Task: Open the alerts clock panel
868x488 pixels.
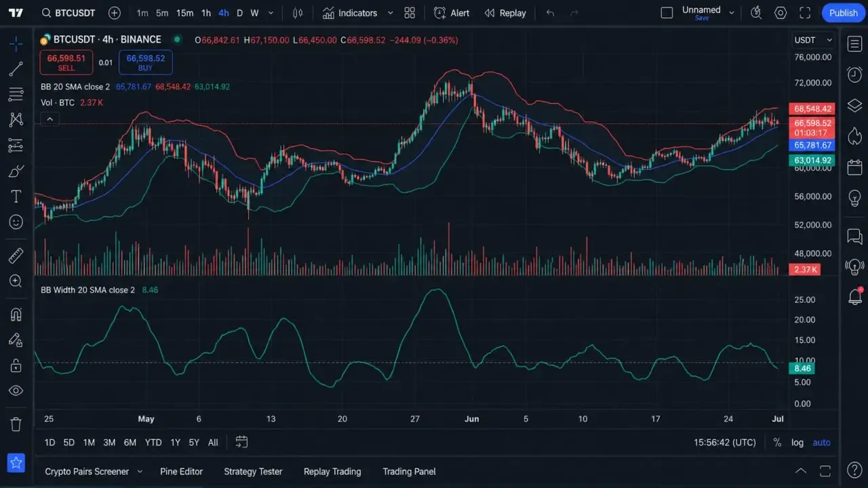Action: (854, 75)
